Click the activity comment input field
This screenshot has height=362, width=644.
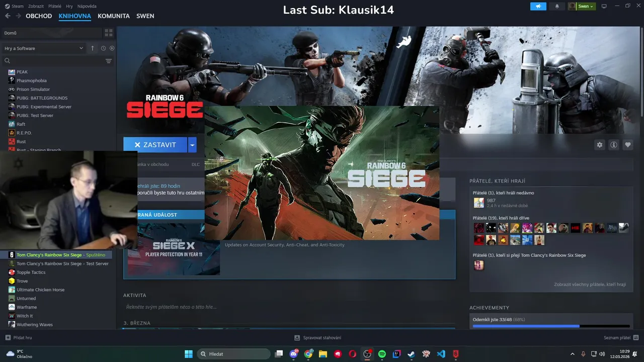pos(289,307)
